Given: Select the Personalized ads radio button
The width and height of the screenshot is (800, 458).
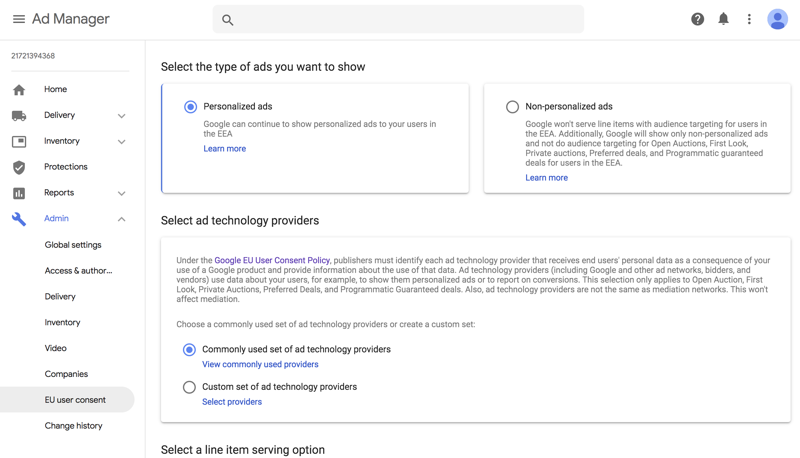Looking at the screenshot, I should [x=190, y=107].
